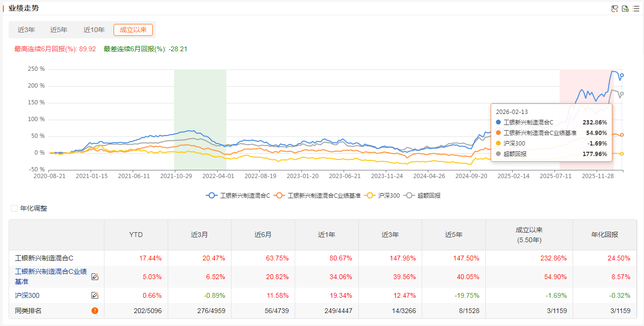644x326 pixels.
Task: Click the 近5年 table column header
Action: coord(454,235)
